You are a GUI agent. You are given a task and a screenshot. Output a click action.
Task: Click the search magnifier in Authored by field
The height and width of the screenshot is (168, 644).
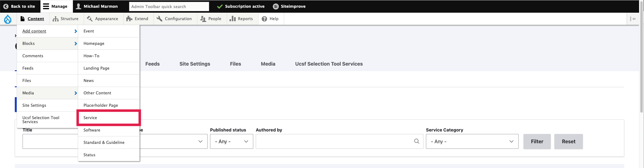417,141
